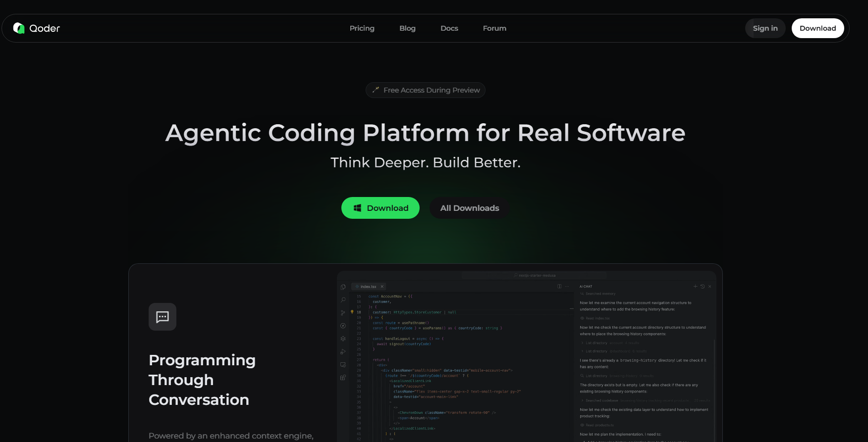Open the Forum page
The width and height of the screenshot is (868, 442).
tap(494, 28)
